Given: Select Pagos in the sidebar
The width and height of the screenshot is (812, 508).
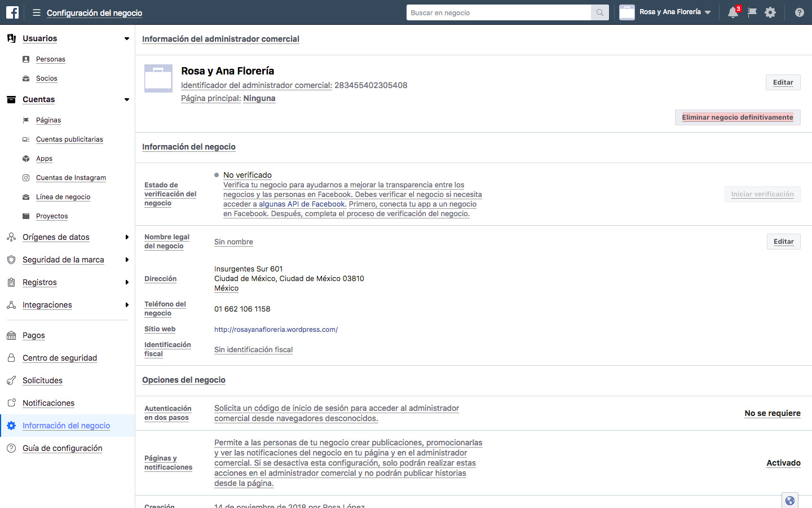Looking at the screenshot, I should point(34,335).
